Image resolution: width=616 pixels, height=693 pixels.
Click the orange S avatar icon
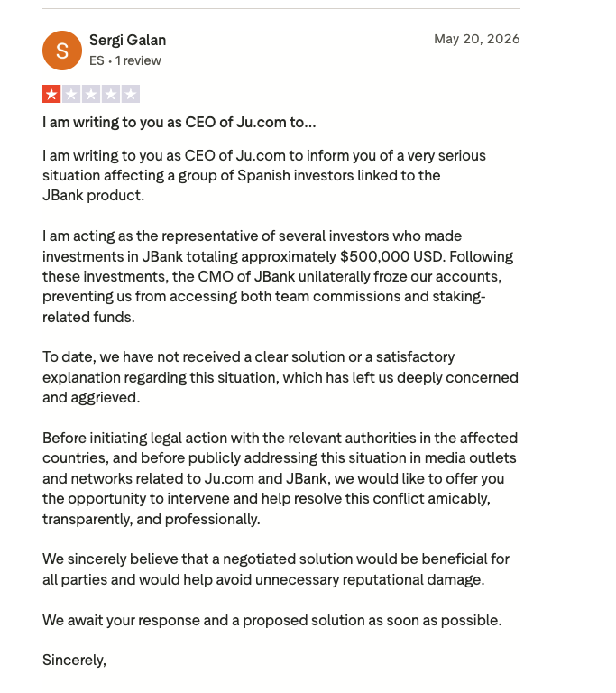[62, 51]
